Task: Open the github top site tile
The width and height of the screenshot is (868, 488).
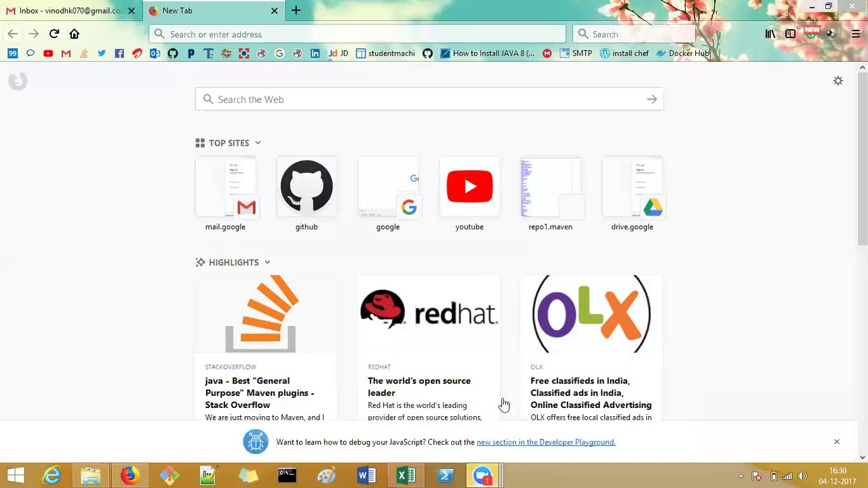Action: click(x=307, y=195)
